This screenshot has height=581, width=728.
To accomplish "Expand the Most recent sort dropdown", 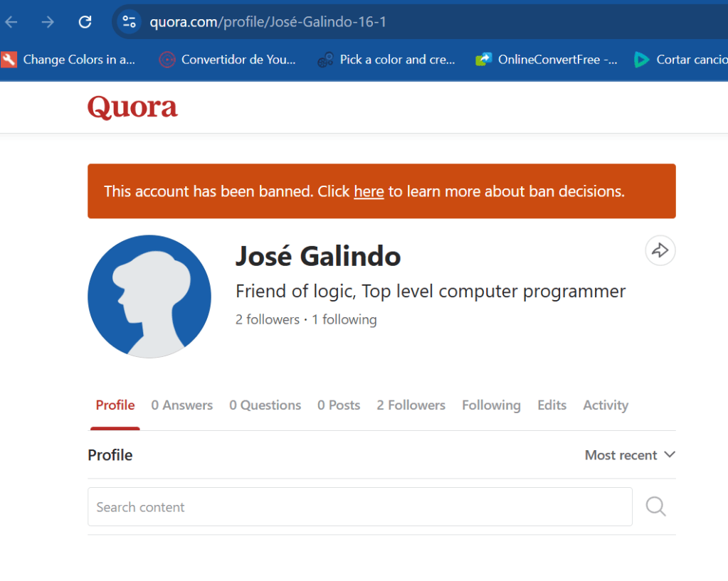I will [630, 455].
